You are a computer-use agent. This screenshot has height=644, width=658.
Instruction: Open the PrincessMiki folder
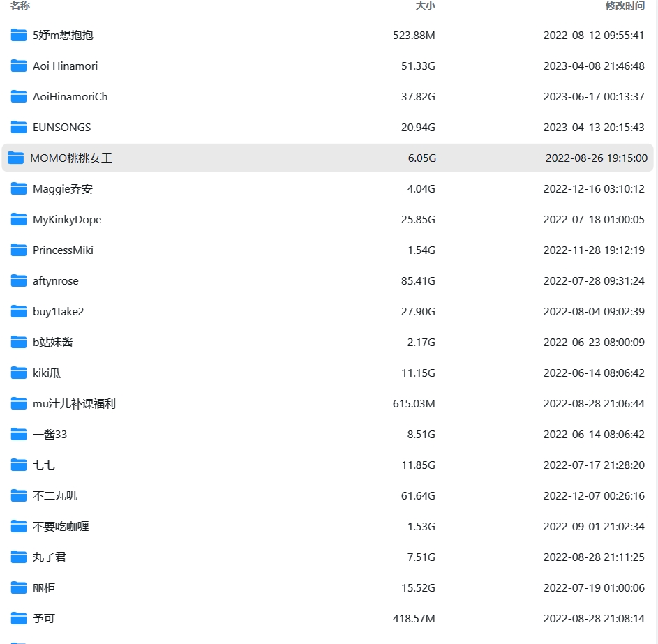coord(63,250)
